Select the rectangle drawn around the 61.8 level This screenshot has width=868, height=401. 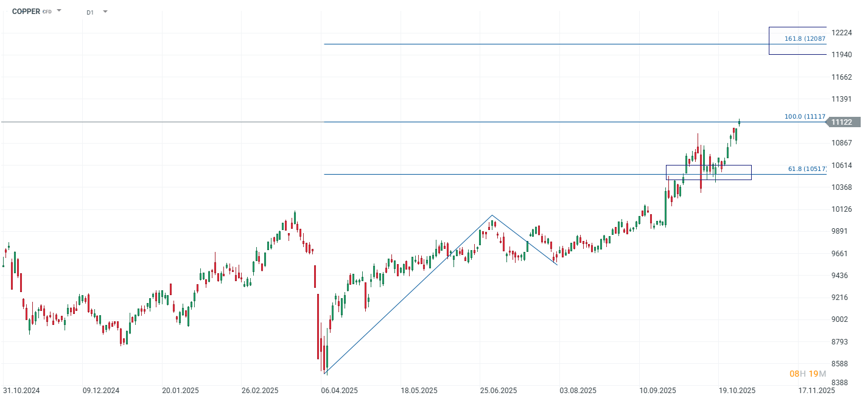point(709,166)
